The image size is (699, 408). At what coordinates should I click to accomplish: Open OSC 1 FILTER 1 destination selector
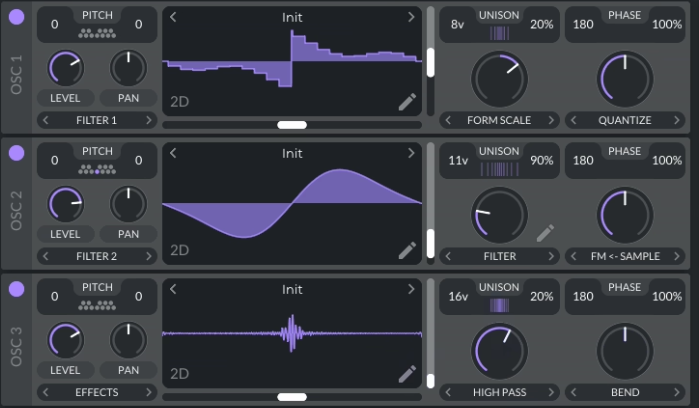pos(97,120)
